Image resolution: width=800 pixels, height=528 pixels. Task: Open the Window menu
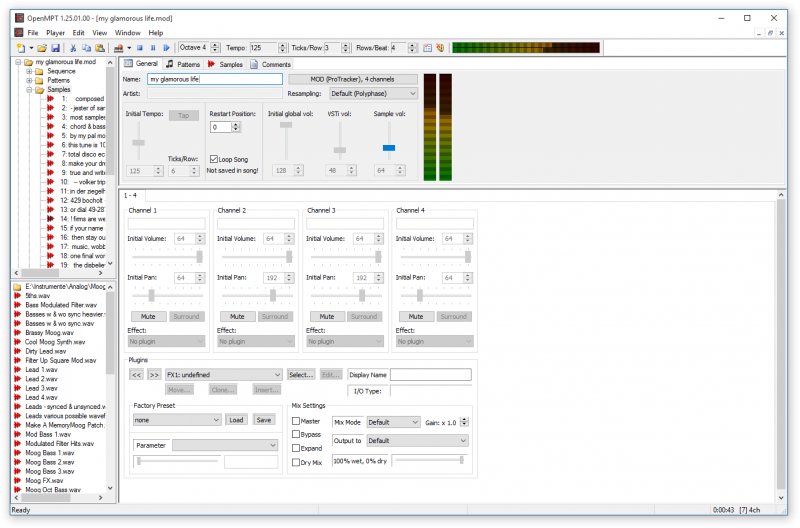128,33
